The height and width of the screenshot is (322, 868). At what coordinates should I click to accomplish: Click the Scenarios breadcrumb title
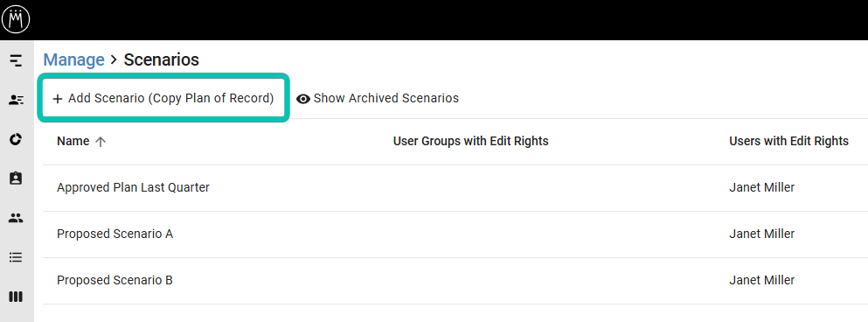161,59
